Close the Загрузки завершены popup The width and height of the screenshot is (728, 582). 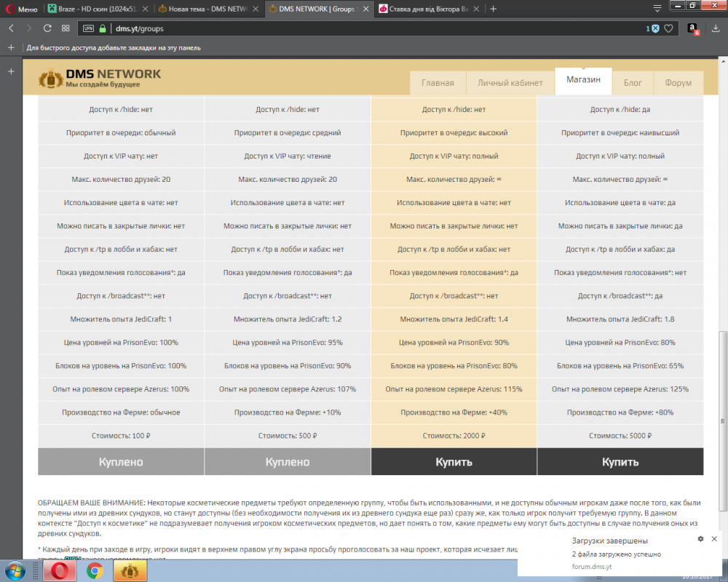coord(714,539)
